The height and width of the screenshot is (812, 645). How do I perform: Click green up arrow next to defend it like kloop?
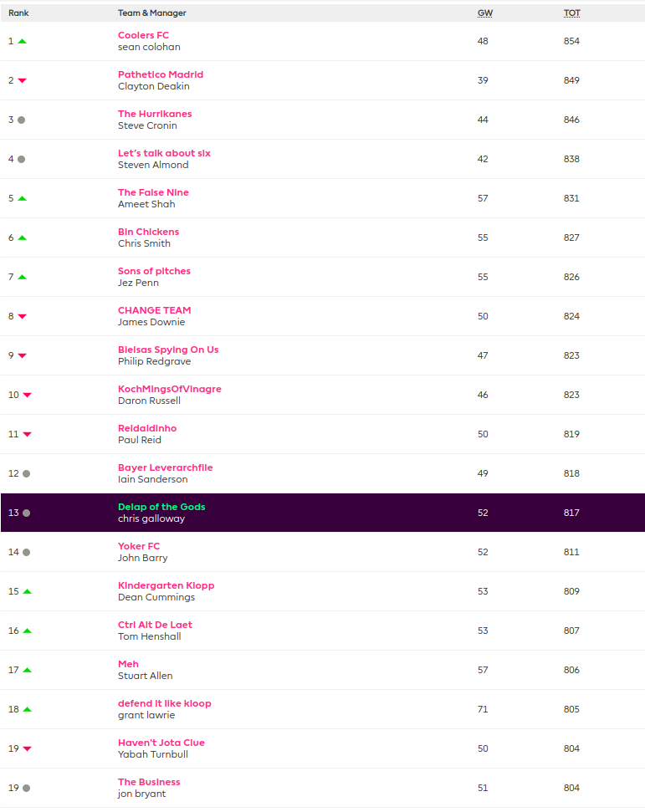pos(27,709)
